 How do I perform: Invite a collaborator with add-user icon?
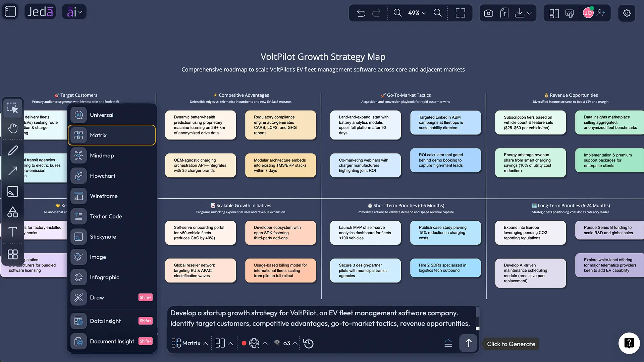pyautogui.click(x=601, y=13)
